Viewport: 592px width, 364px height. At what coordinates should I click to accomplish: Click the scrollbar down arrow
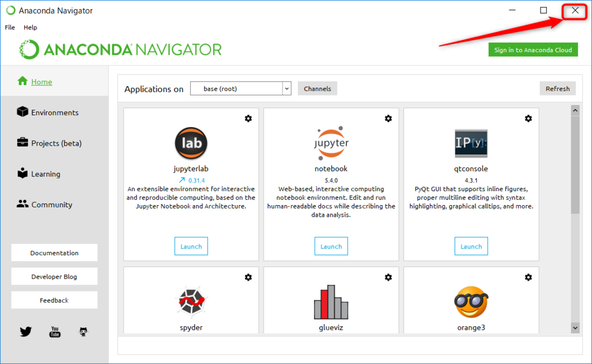pyautogui.click(x=575, y=328)
